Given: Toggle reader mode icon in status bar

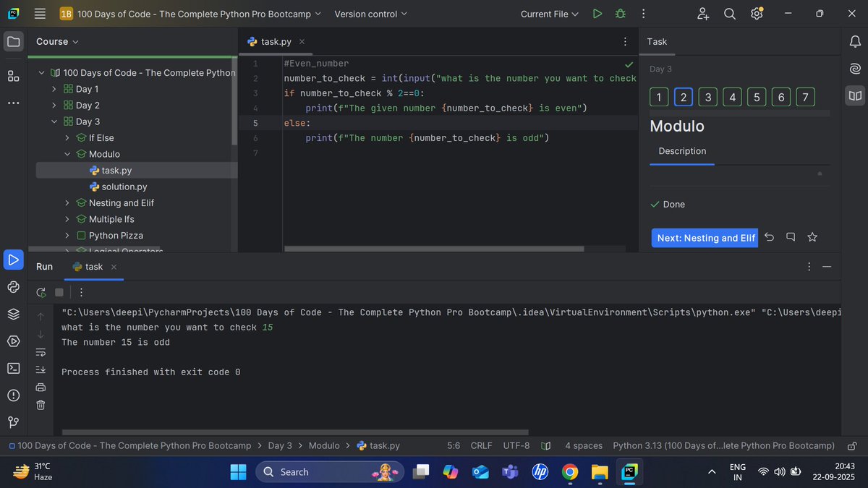Looking at the screenshot, I should [546, 446].
